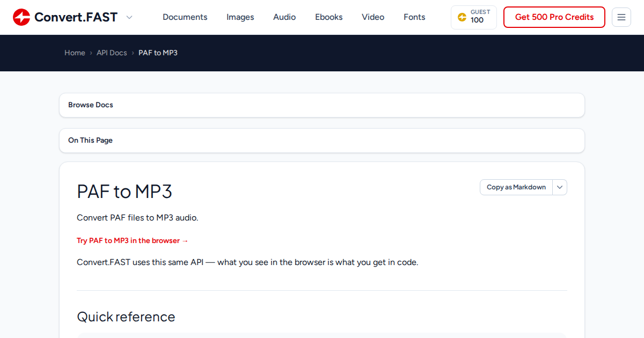This screenshot has width=644, height=338.
Task: Open the Video menu
Action: (x=373, y=17)
